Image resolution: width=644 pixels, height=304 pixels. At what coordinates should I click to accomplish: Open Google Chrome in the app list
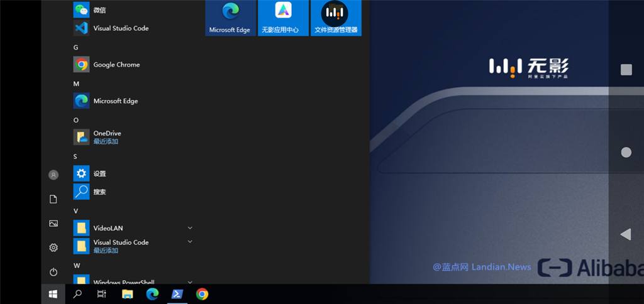click(x=133, y=65)
